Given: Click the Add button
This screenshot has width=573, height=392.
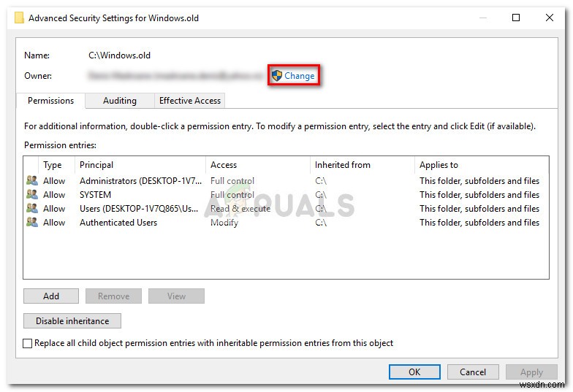Looking at the screenshot, I should [x=51, y=296].
